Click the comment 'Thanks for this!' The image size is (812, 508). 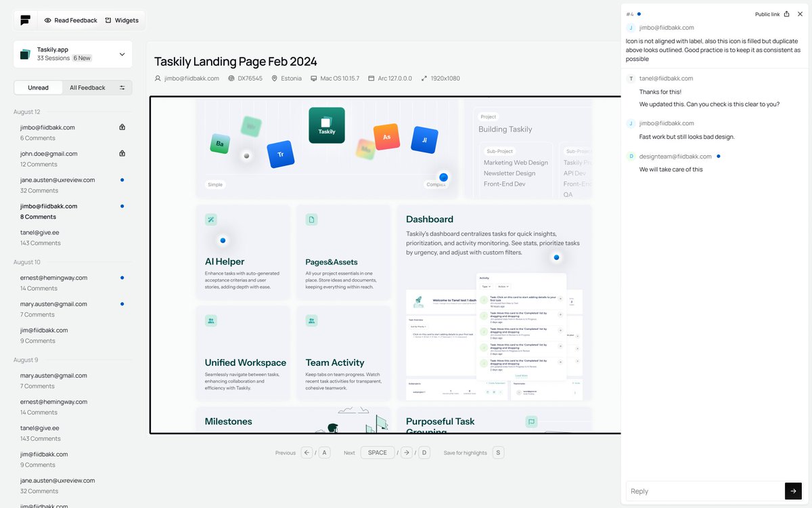[660, 91]
